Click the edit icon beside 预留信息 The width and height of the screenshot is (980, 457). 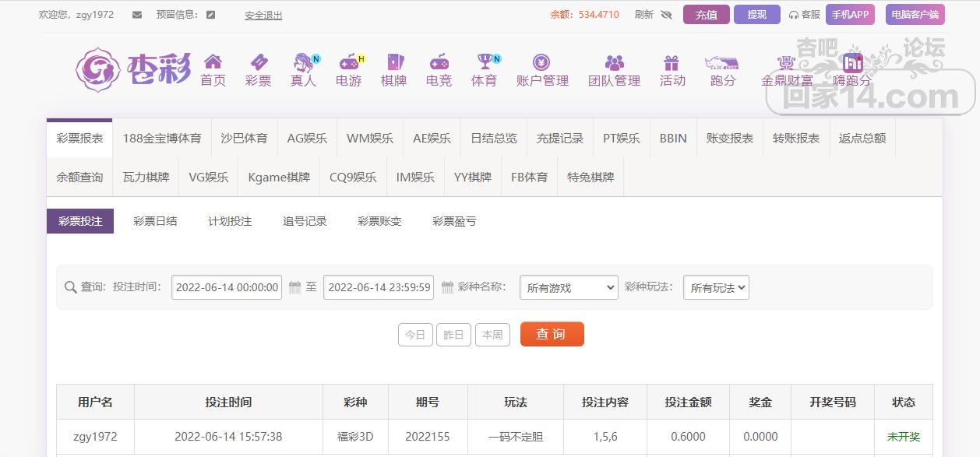pos(210,15)
